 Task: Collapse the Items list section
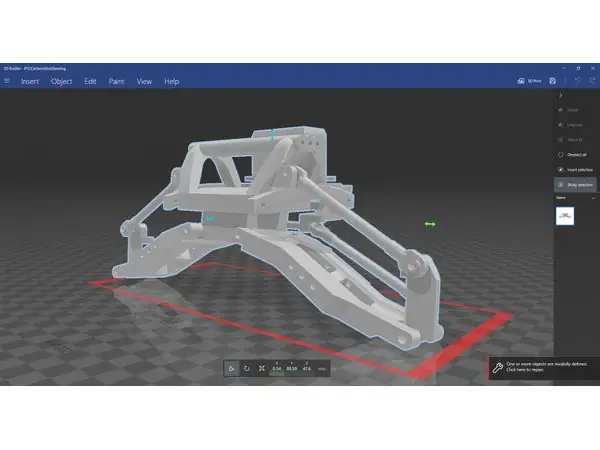coord(593,198)
